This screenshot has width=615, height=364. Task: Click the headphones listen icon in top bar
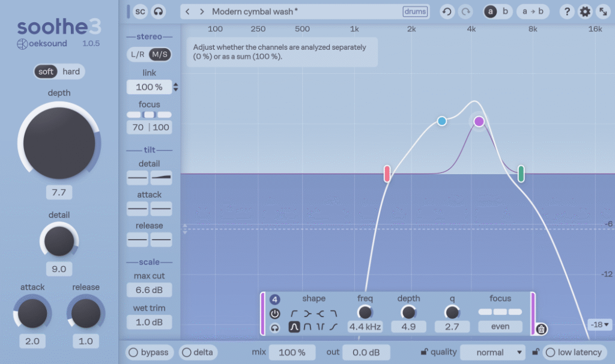click(x=158, y=12)
